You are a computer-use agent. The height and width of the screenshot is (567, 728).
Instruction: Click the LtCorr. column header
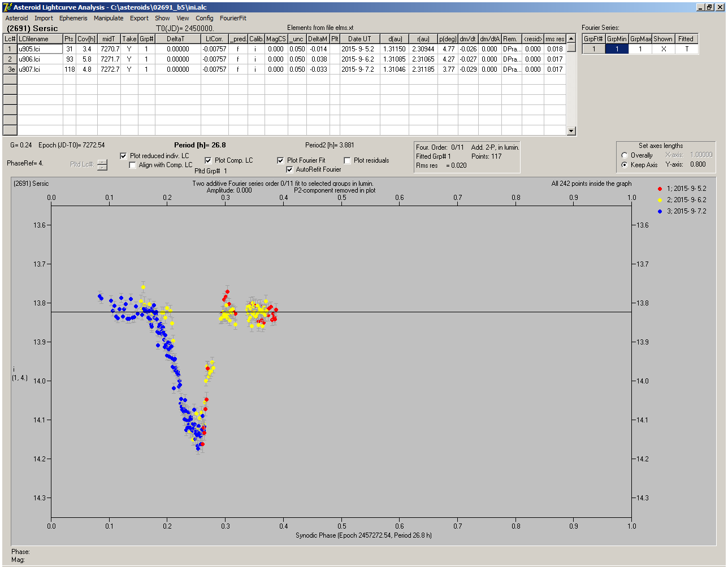point(215,39)
